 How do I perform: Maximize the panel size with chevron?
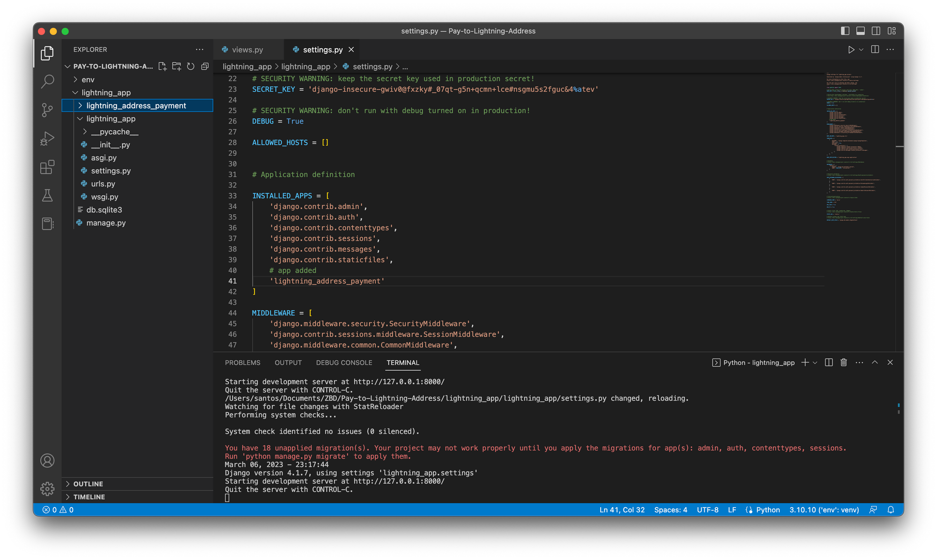875,362
